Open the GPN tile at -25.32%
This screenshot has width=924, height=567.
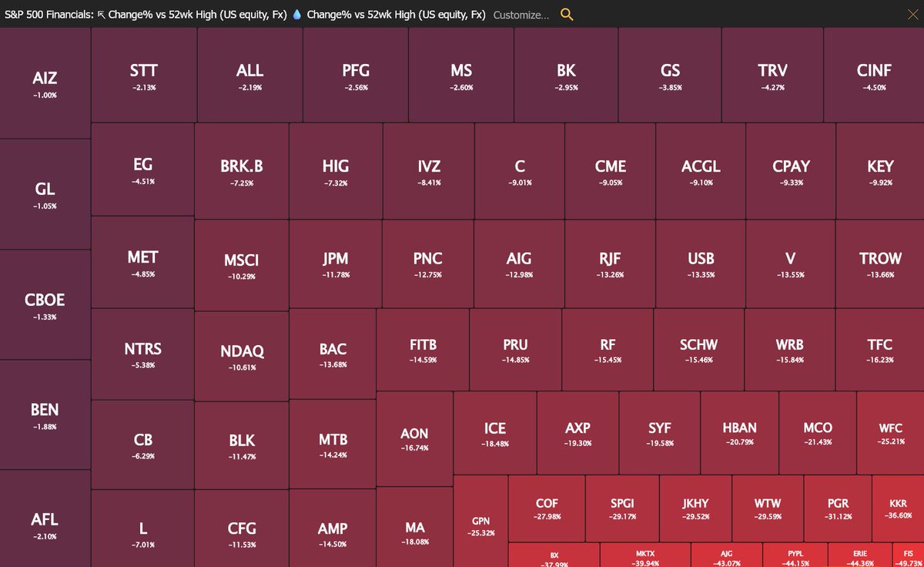click(480, 521)
